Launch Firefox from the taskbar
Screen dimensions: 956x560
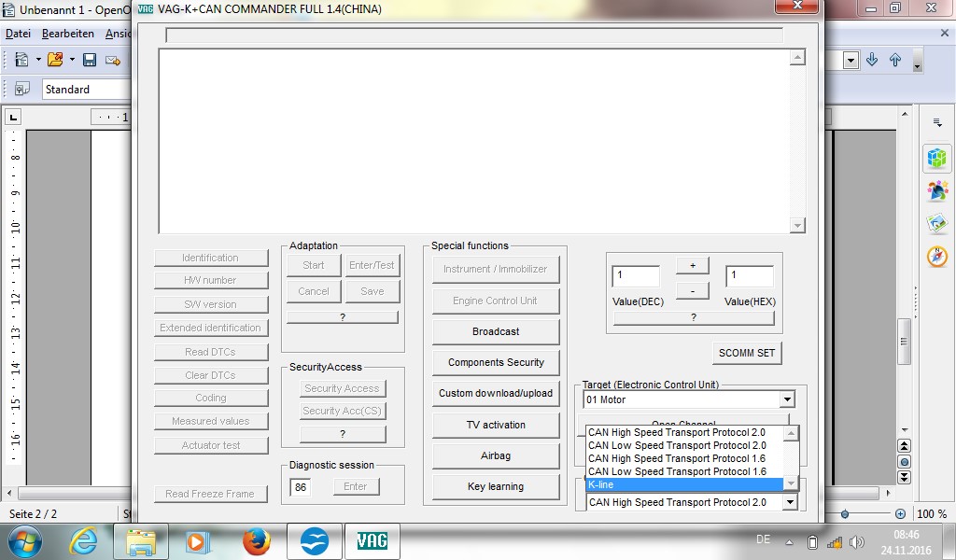[x=256, y=541]
